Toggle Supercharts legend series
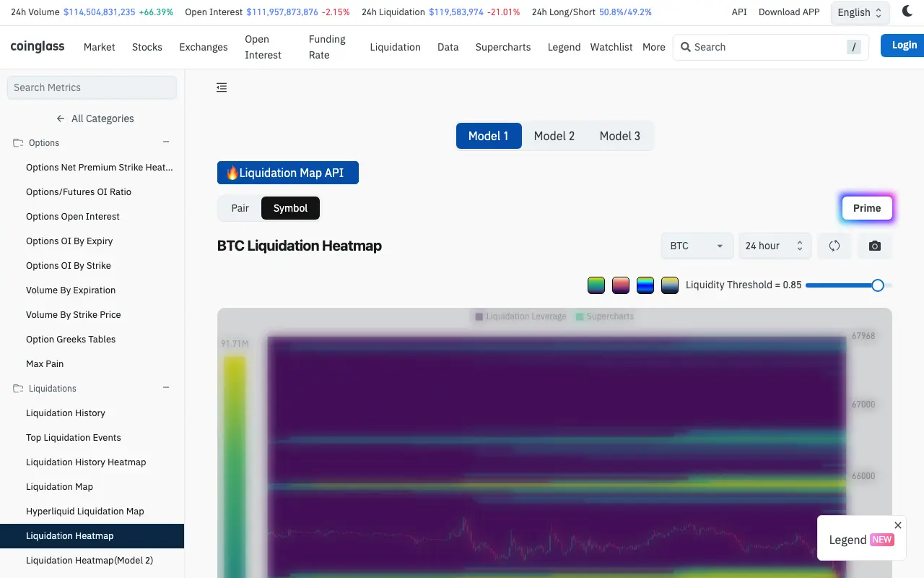The image size is (924, 578). click(604, 316)
